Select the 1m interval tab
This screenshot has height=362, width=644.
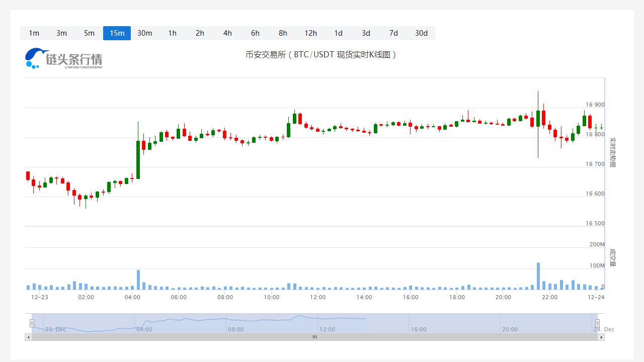point(34,33)
